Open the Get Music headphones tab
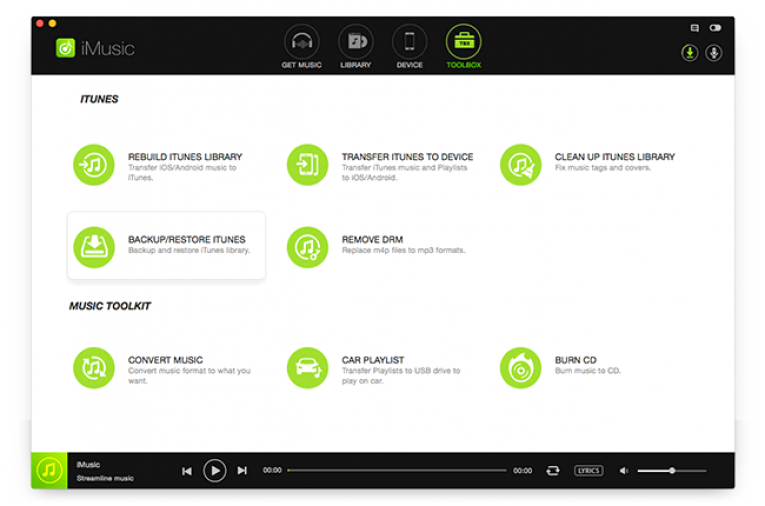This screenshot has height=506, width=765. 302,47
